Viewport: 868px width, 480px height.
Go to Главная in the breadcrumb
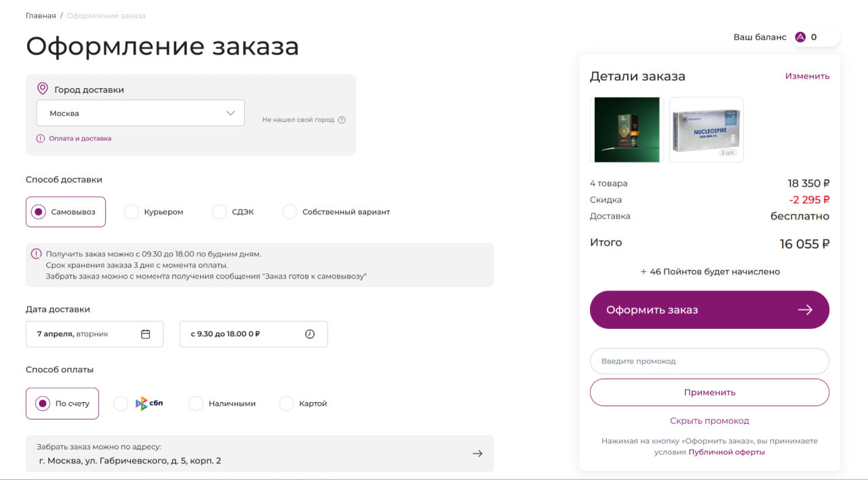point(41,16)
